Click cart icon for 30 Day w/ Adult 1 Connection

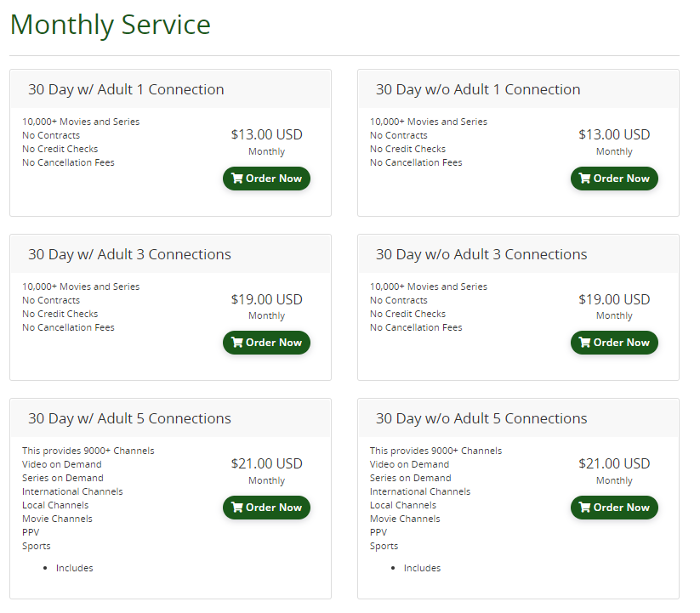[237, 179]
